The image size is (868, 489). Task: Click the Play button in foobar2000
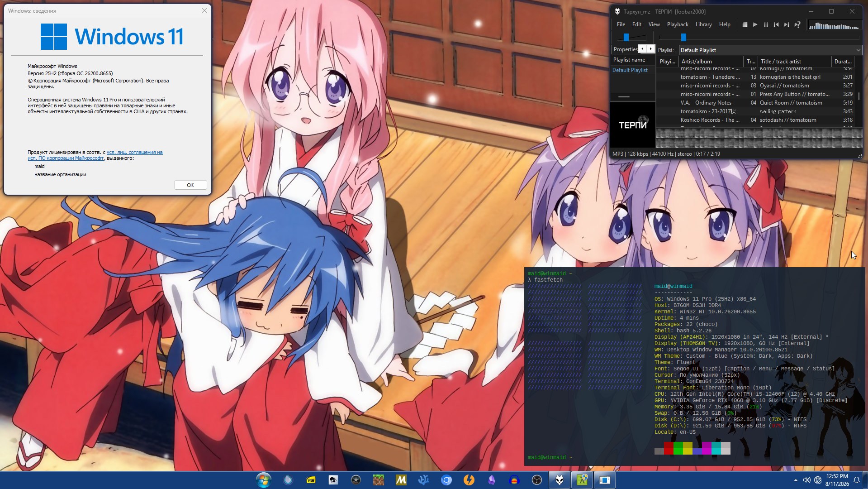[755, 24]
